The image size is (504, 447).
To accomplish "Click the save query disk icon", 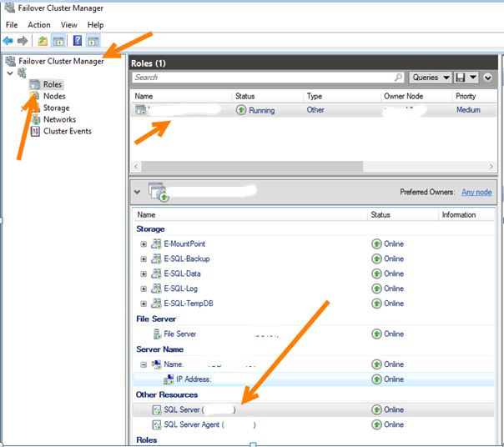I will point(461,78).
